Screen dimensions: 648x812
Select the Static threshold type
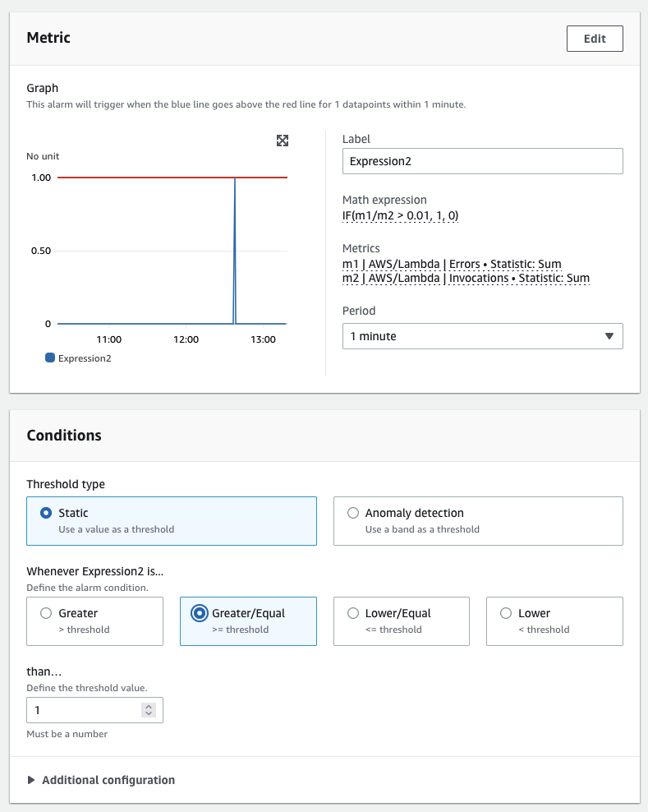[172, 521]
